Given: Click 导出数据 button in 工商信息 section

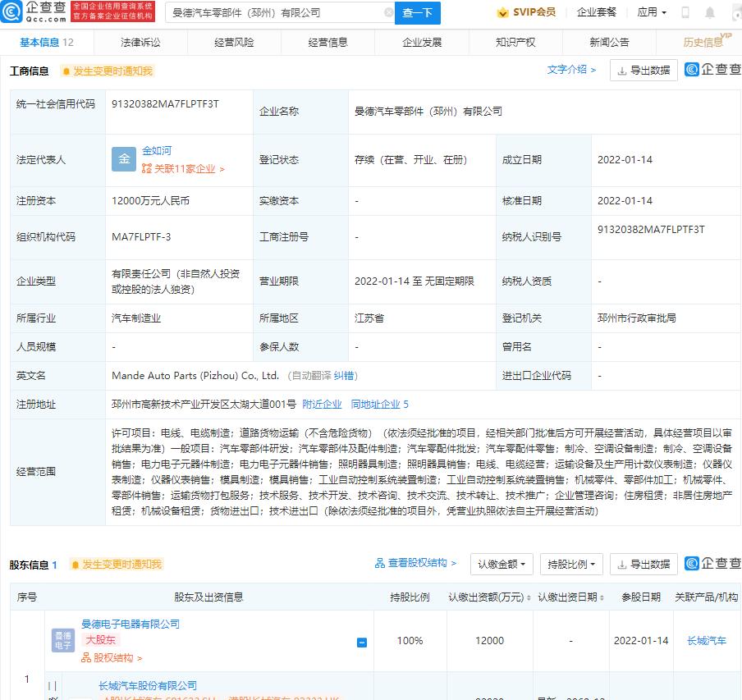Looking at the screenshot, I should tap(644, 70).
